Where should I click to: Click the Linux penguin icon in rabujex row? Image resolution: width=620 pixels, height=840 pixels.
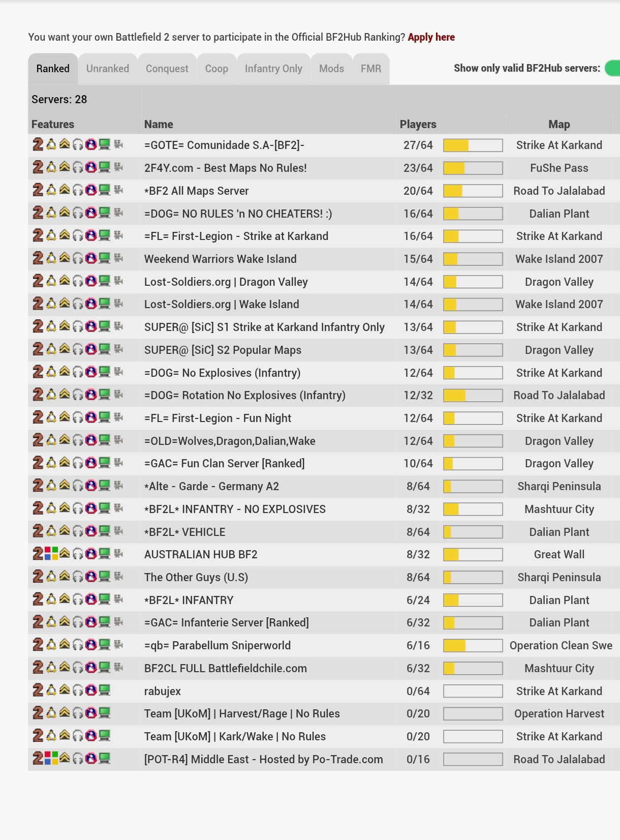[x=51, y=691]
